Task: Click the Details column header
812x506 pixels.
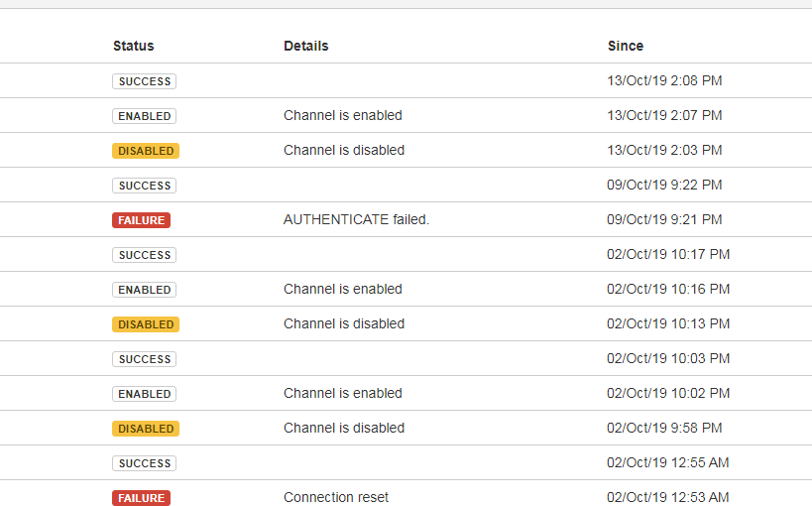Action: (306, 46)
